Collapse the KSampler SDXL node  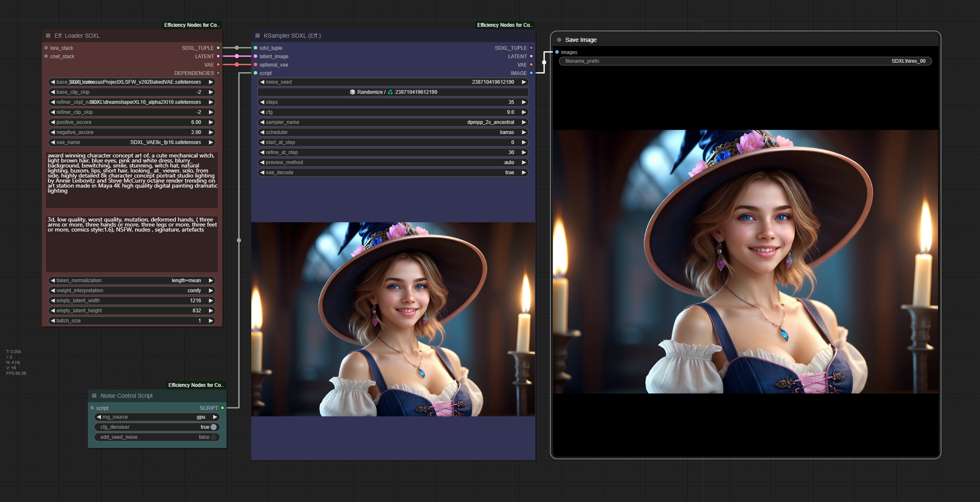point(258,36)
